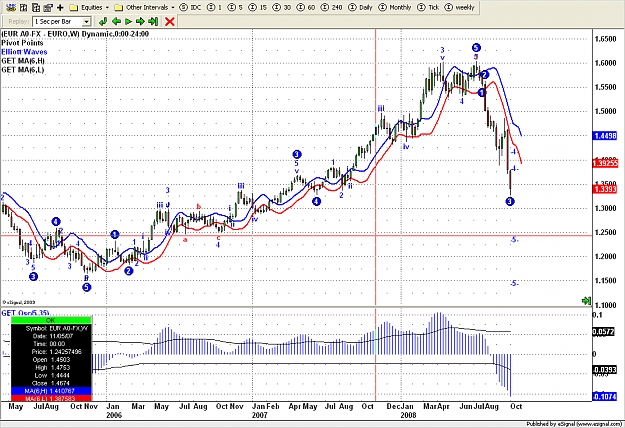
Task: Stop replay with the red X
Action: [x=169, y=21]
